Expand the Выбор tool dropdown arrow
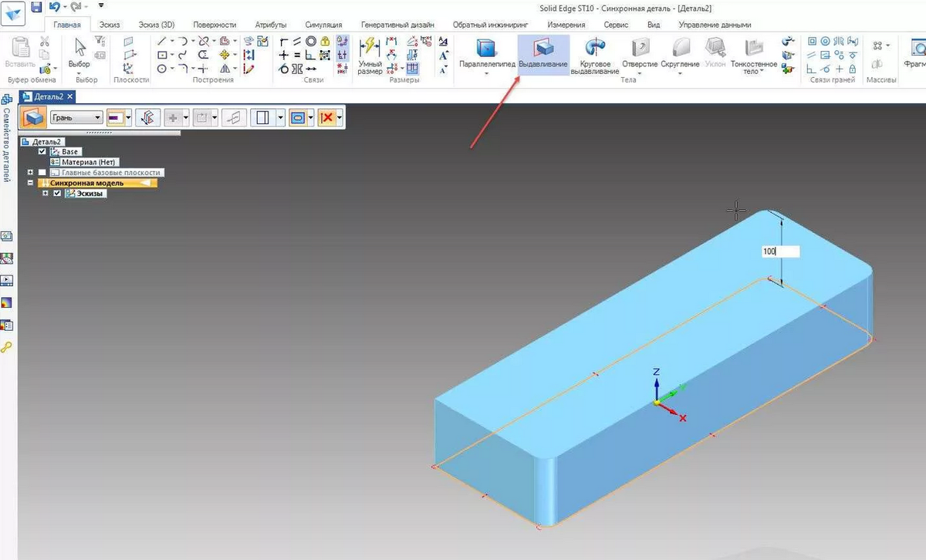The image size is (926, 560). point(79,73)
